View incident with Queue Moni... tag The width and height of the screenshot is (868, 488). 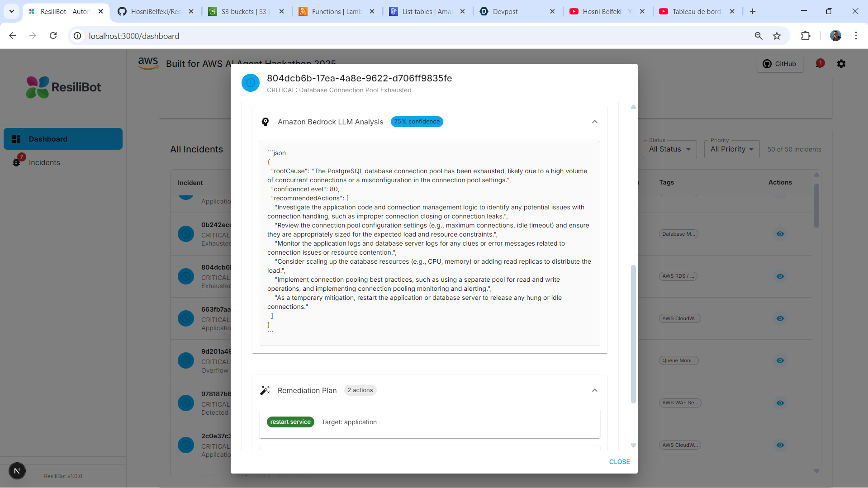pos(780,360)
